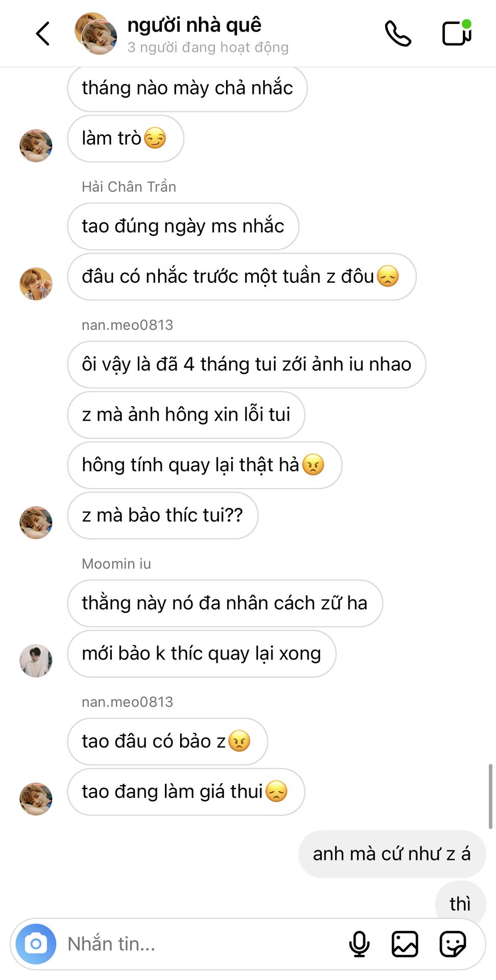Start a video call with the group
The image size is (496, 980).
pos(457,33)
